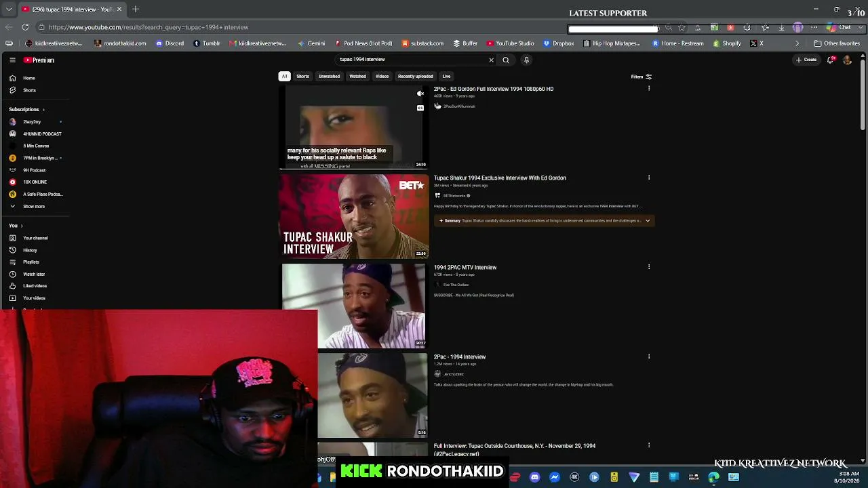Open more options for Tupac Outside Courthouse video

click(x=649, y=446)
